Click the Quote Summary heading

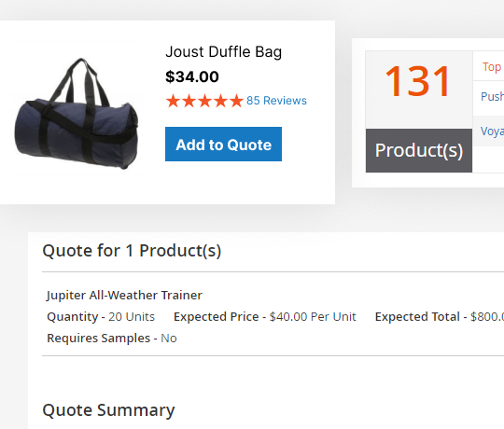[108, 410]
